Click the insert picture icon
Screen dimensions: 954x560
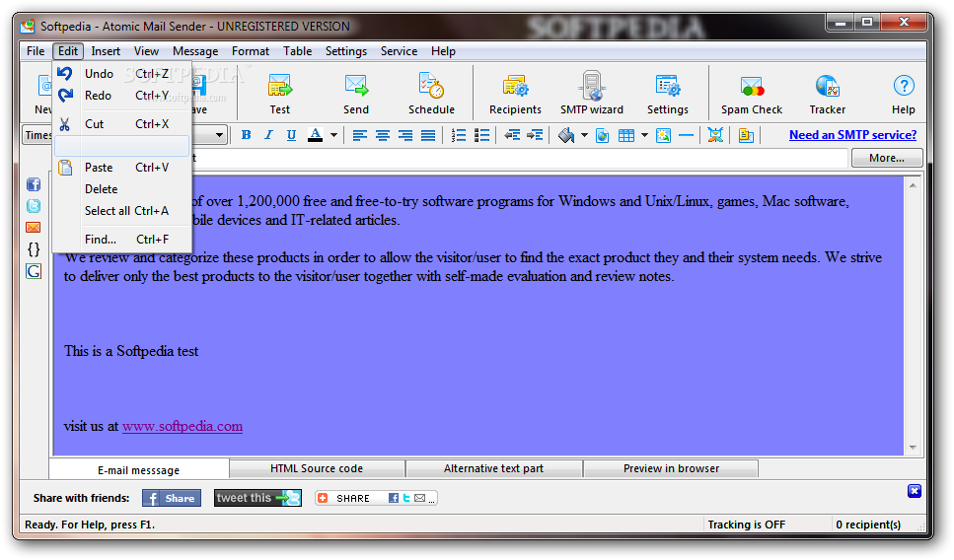click(663, 135)
